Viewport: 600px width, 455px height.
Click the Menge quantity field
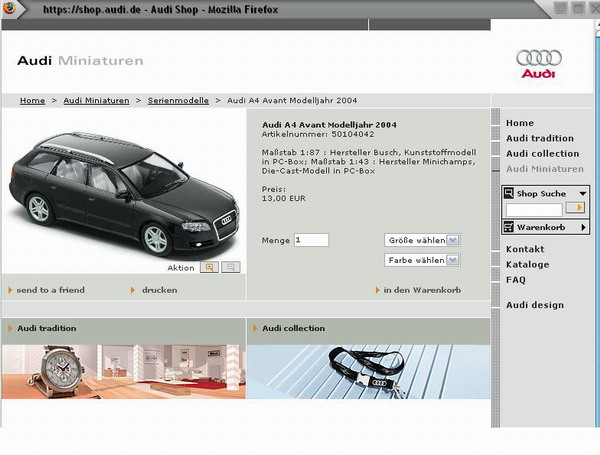tap(311, 240)
